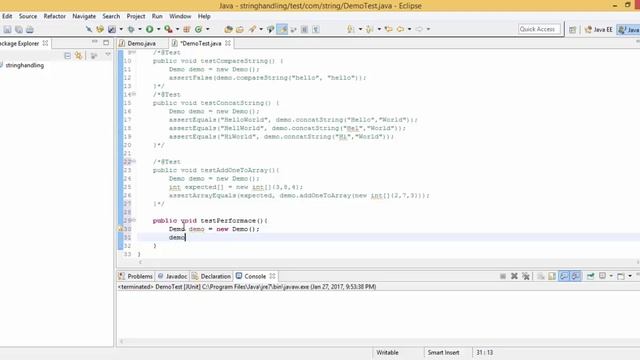Viewport: 640px width, 360px height.
Task: Open the Refactor menu
Action: pyautogui.click(x=54, y=16)
